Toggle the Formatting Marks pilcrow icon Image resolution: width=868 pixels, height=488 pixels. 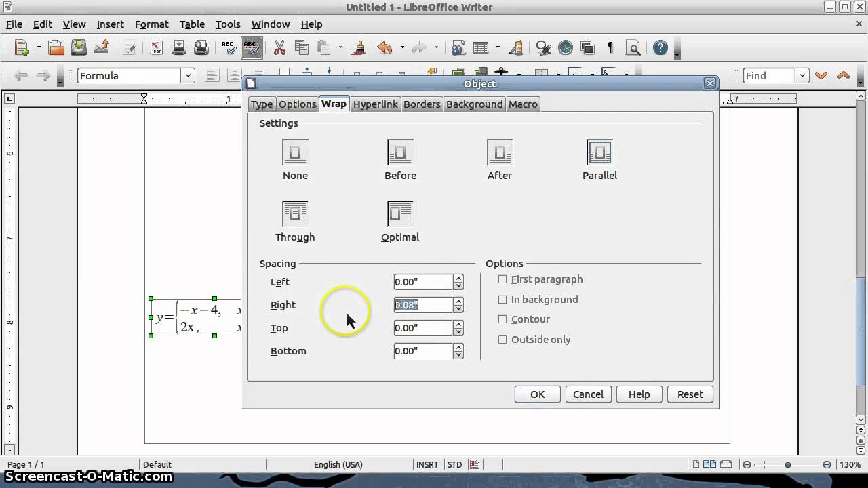click(x=610, y=47)
